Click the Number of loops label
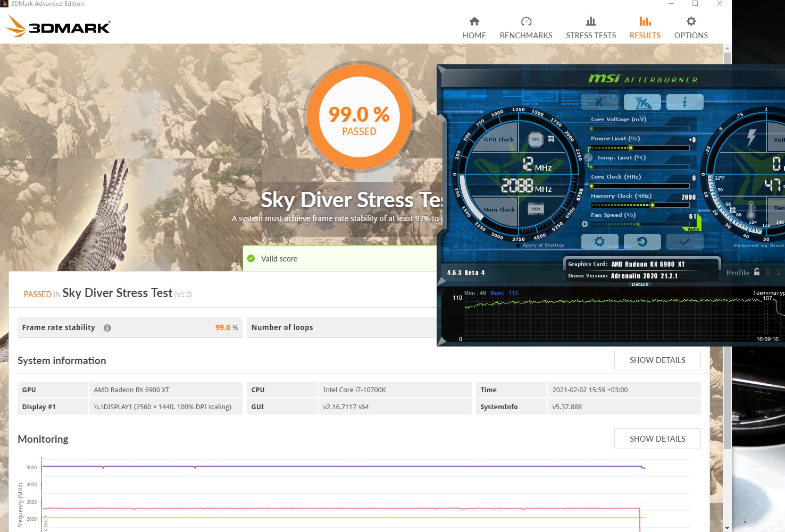785x532 pixels. click(x=282, y=327)
